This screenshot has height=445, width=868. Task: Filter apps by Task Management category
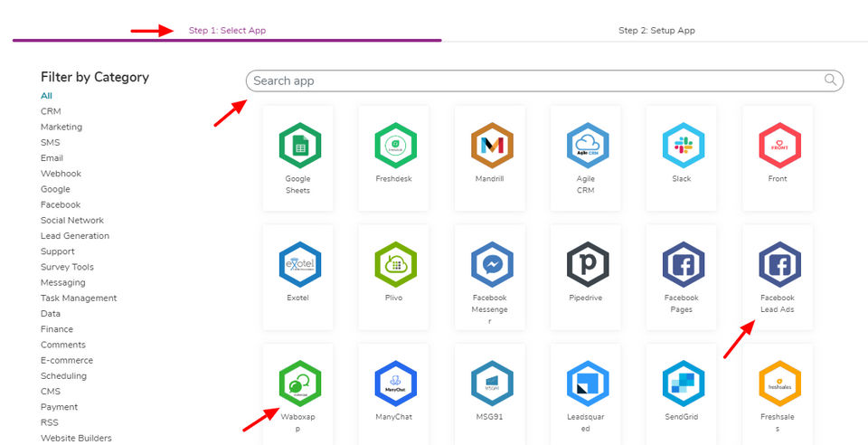point(79,298)
